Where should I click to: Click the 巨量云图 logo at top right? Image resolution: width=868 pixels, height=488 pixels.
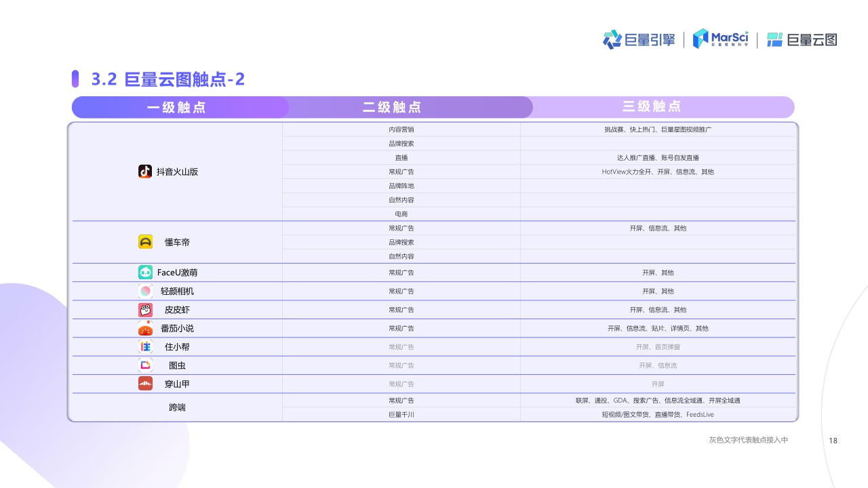(x=801, y=39)
